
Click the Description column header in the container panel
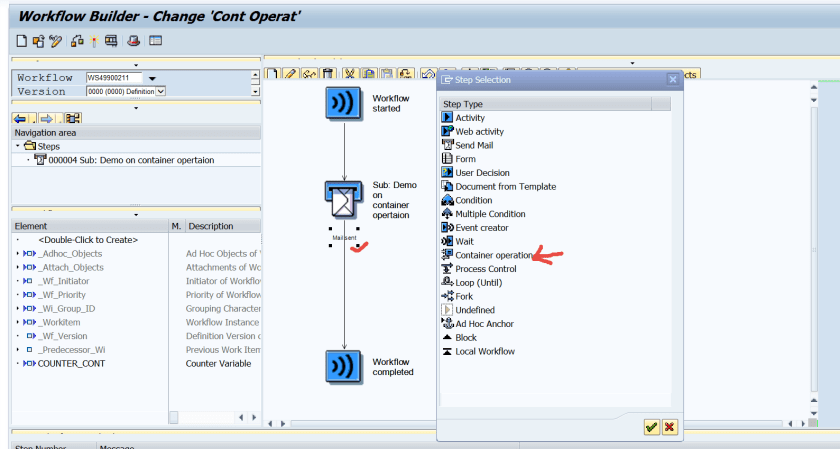click(x=223, y=226)
